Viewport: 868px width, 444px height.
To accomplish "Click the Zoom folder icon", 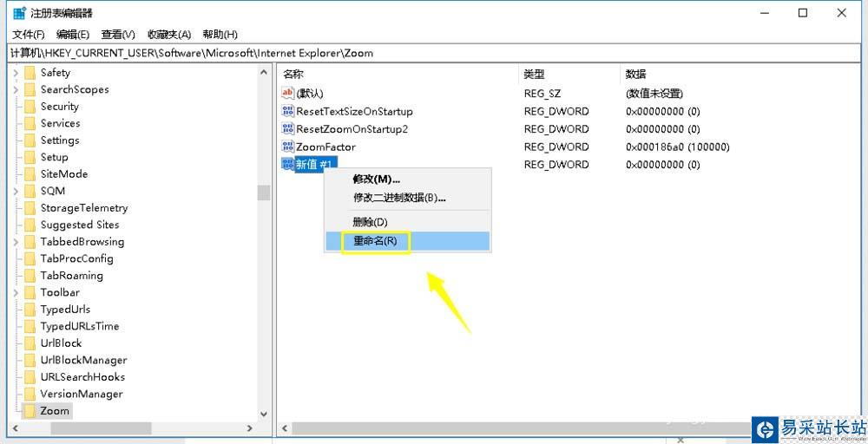I will click(30, 411).
